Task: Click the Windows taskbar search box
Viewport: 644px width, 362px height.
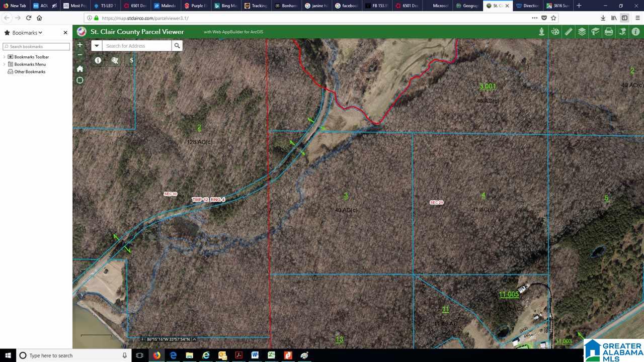Action: click(x=73, y=355)
